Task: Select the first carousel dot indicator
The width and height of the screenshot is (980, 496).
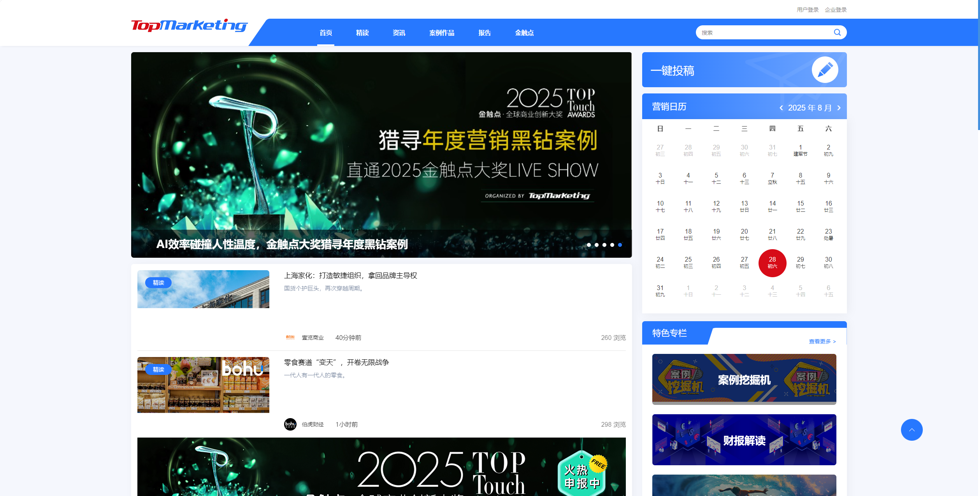Action: point(589,245)
